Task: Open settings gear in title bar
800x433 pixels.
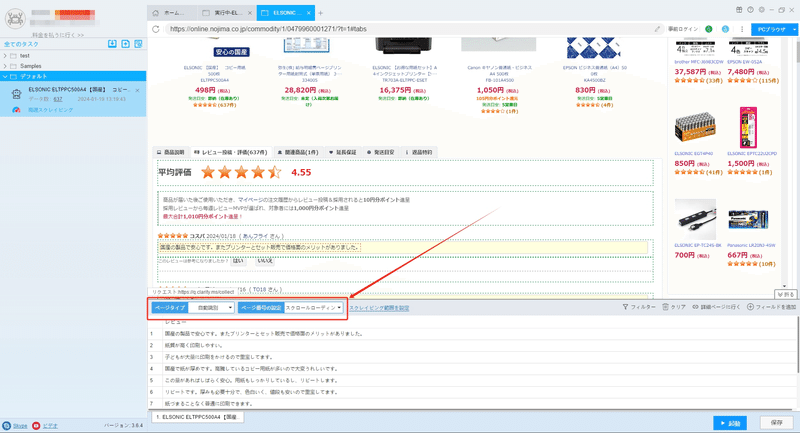Action: pos(761,10)
